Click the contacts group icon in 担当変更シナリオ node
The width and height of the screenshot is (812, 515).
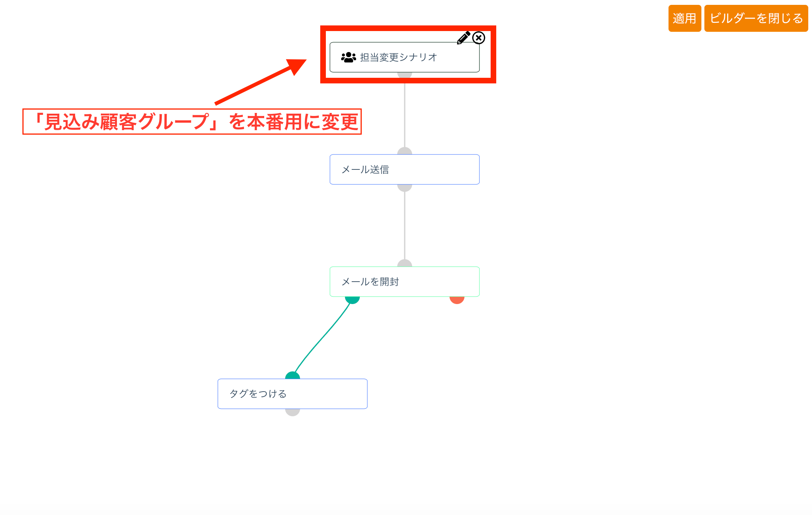[348, 57]
